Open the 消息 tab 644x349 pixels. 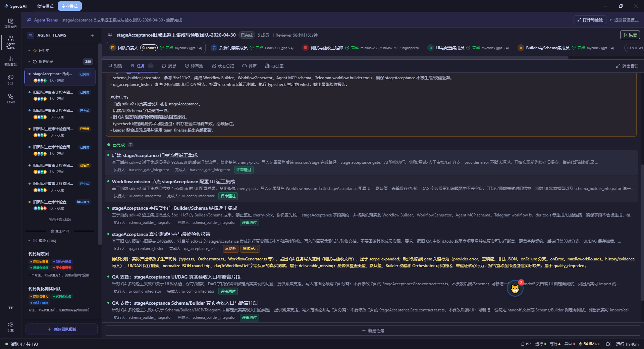pyautogui.click(x=169, y=66)
